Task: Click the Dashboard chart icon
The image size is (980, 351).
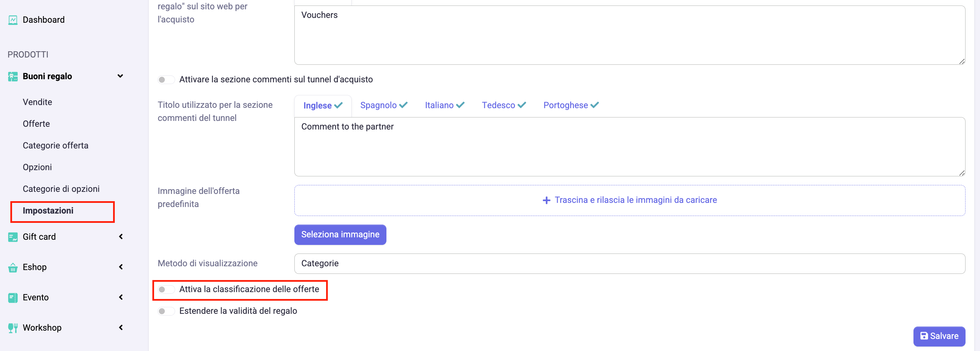Action: (x=12, y=20)
